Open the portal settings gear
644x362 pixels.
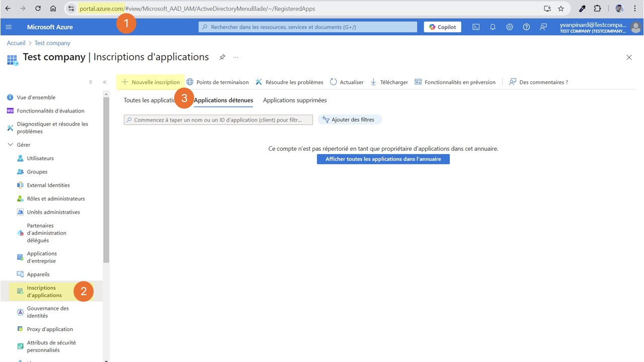509,27
